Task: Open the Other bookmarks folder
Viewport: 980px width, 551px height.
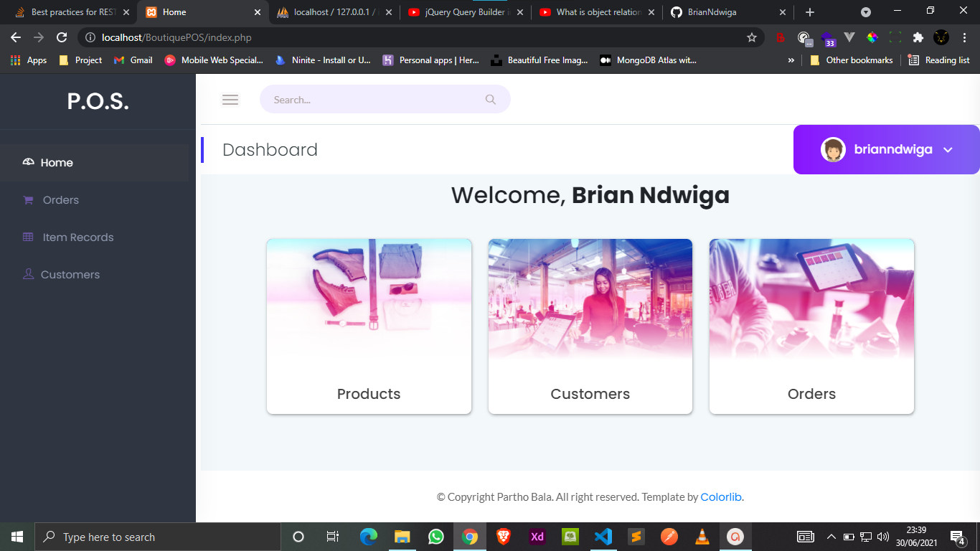Action: point(852,60)
